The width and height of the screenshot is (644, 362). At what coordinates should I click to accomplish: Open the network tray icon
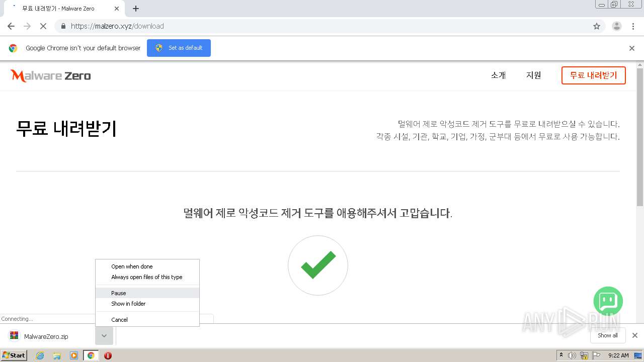(x=584, y=355)
